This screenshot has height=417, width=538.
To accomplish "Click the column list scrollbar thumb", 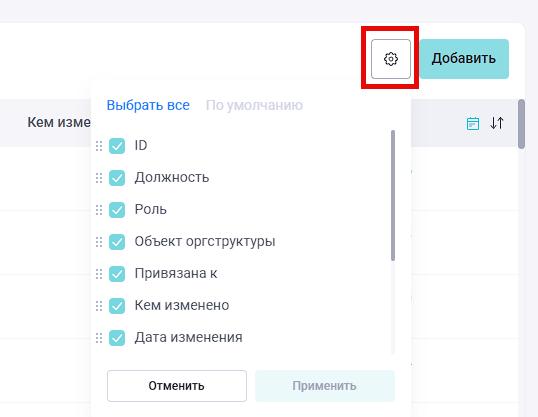I will pos(393,195).
